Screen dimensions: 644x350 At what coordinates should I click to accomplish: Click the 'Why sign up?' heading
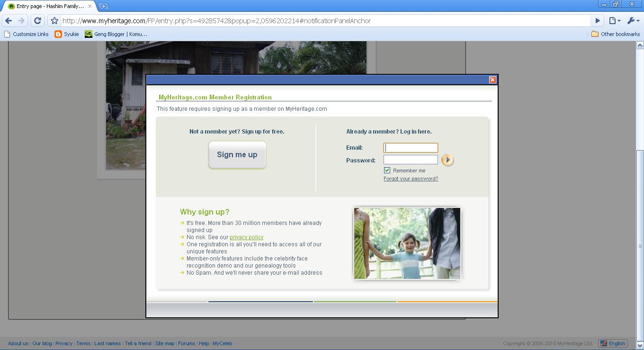coord(205,212)
